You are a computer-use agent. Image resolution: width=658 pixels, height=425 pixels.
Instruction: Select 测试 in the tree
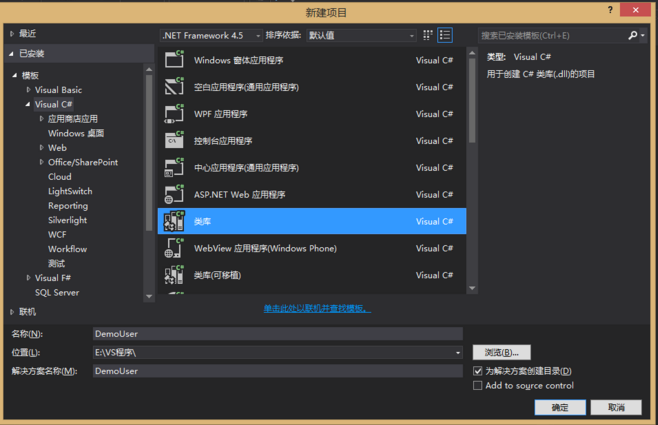(x=56, y=263)
